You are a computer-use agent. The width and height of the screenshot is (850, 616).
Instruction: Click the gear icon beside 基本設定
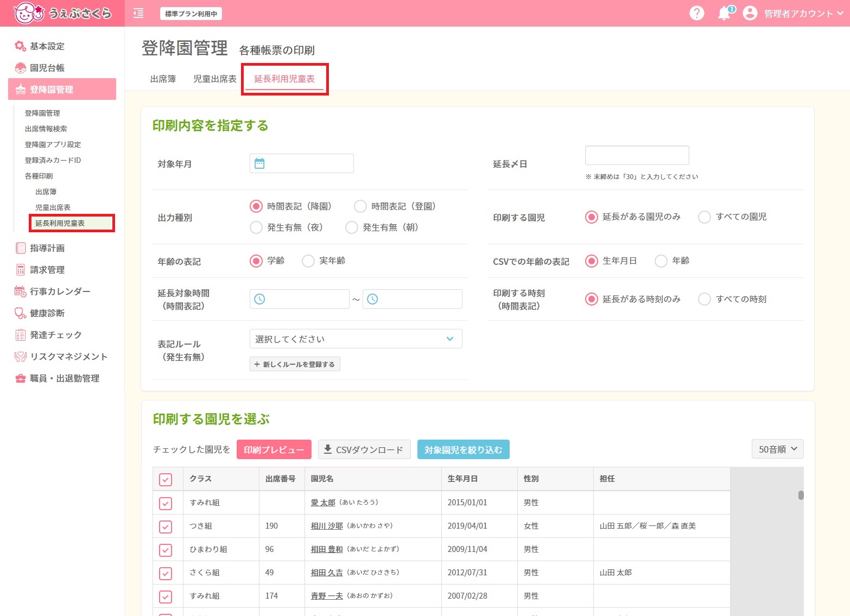tap(20, 46)
